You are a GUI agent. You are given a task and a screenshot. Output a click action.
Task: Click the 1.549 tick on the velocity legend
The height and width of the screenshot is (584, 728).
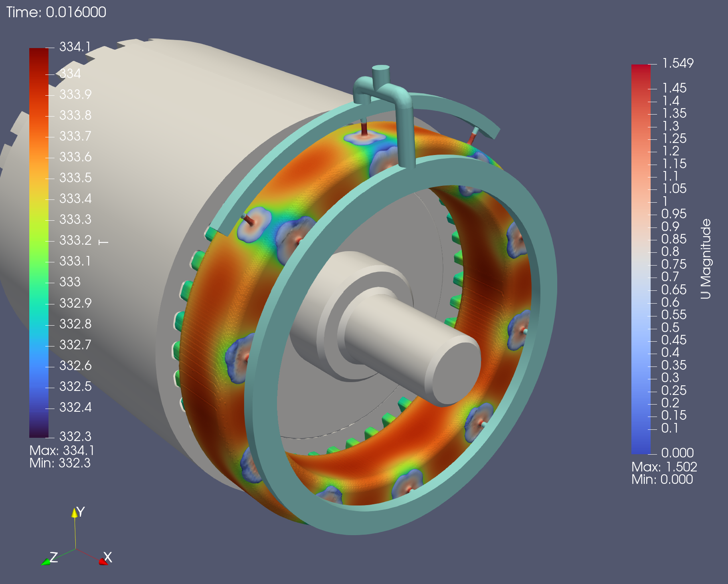pos(677,63)
